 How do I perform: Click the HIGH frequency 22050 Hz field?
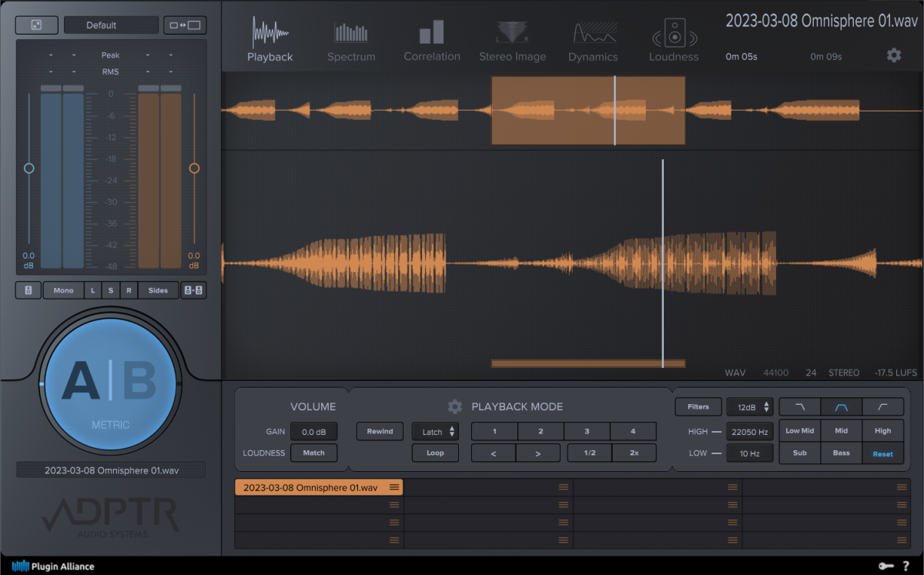pos(749,432)
